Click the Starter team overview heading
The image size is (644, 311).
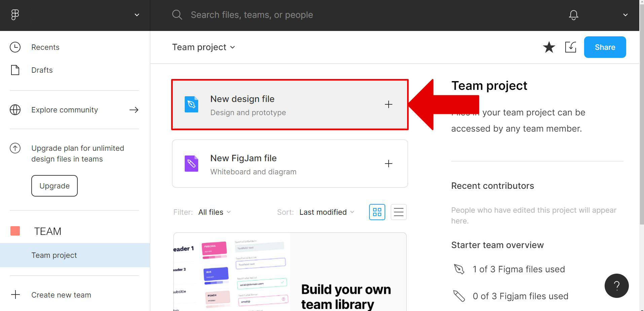click(497, 245)
